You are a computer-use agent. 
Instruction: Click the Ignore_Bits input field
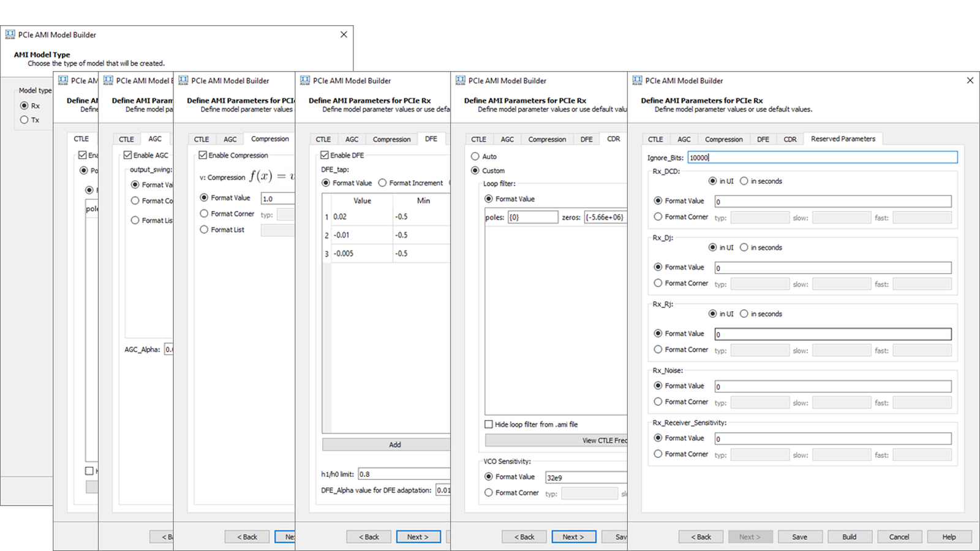pos(822,158)
